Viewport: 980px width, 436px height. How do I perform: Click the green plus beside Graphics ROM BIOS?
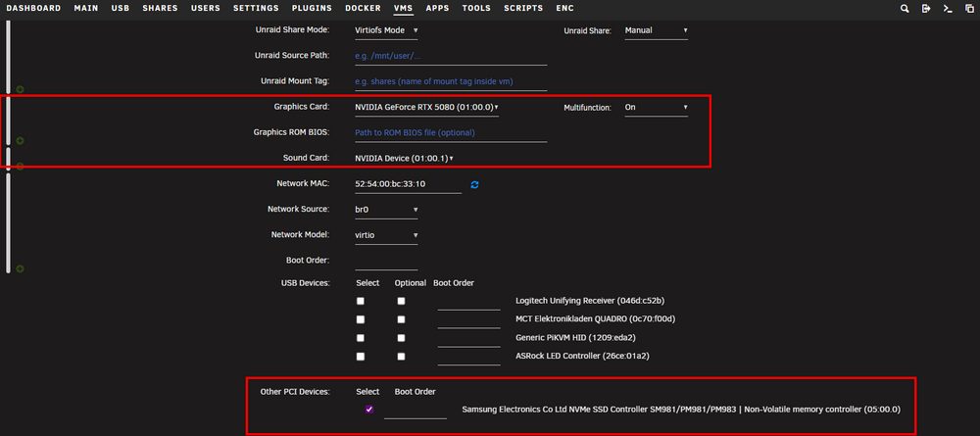20,141
